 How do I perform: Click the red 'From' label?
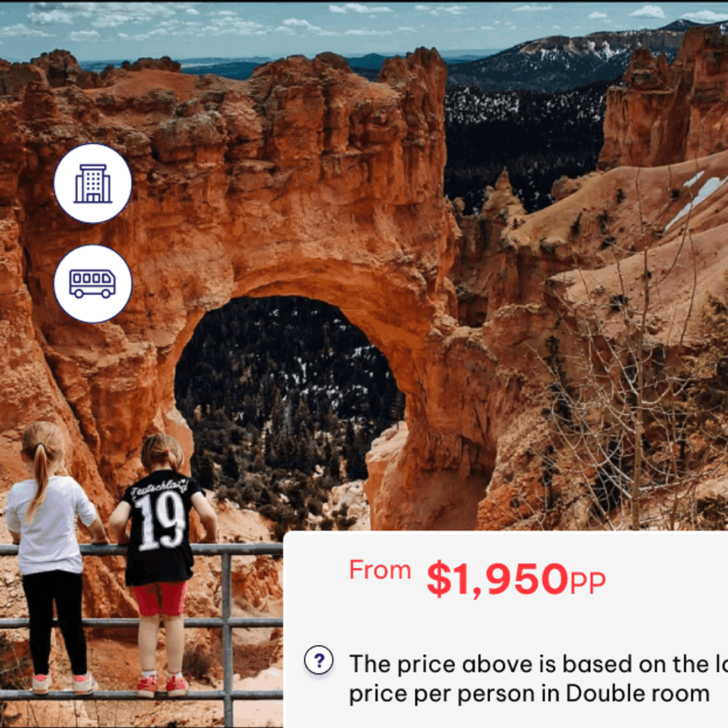380,570
